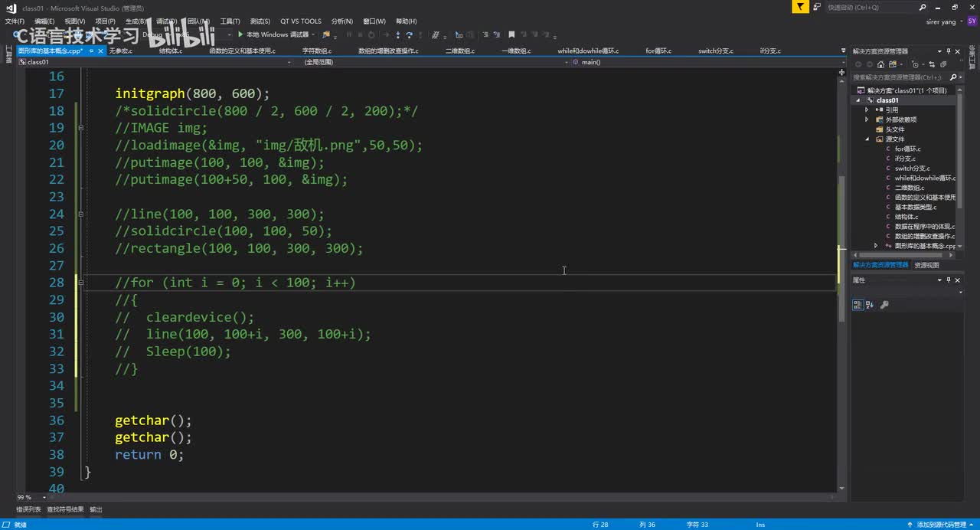Viewport: 980px width, 530px height.
Task: Click the back arrow in Solution Explorer
Action: pos(858,64)
